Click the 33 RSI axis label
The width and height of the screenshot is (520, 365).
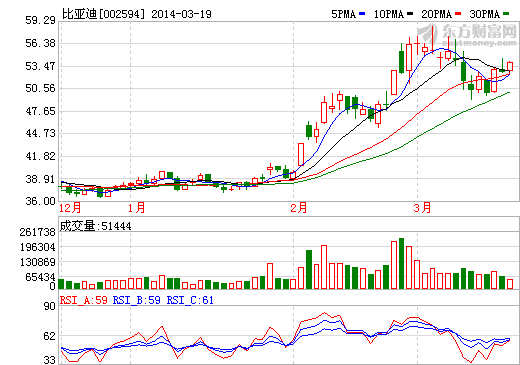pyautogui.click(x=50, y=360)
